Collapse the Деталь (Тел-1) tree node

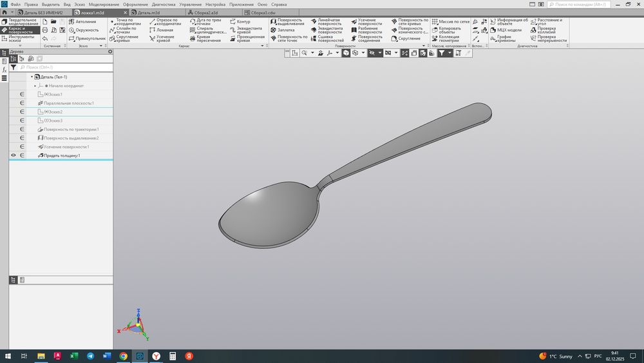(32, 77)
